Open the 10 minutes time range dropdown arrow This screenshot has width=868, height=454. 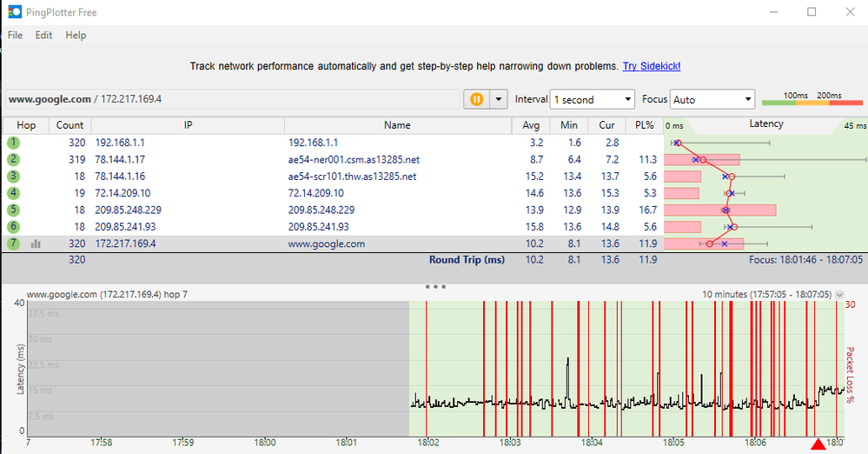click(x=839, y=294)
